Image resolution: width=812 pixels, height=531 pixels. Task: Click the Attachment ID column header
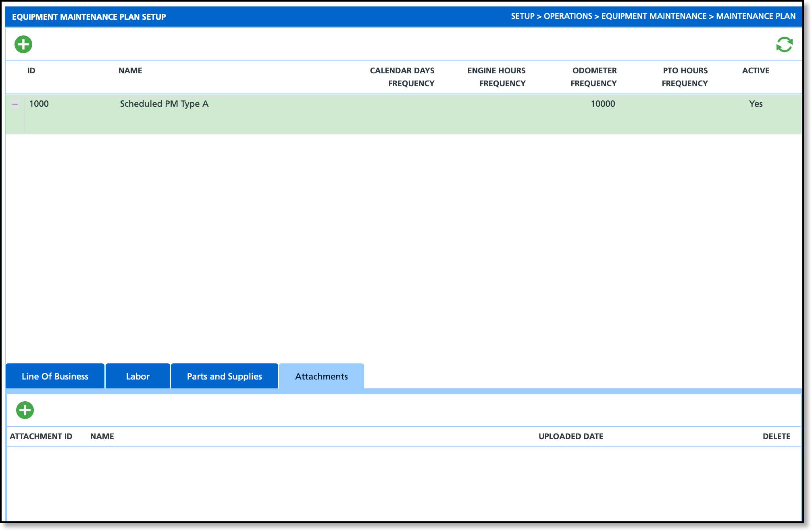point(41,436)
